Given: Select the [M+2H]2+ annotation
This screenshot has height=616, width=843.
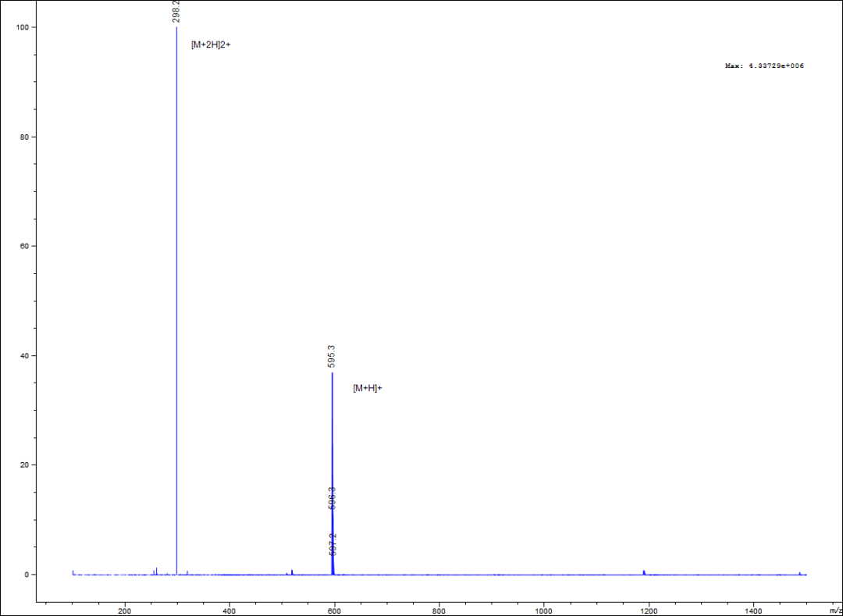Looking at the screenshot, I should coord(211,45).
